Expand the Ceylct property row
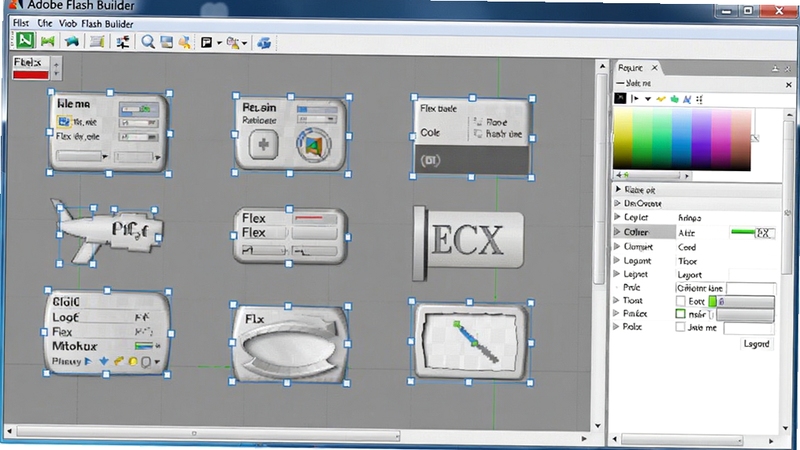 617,217
